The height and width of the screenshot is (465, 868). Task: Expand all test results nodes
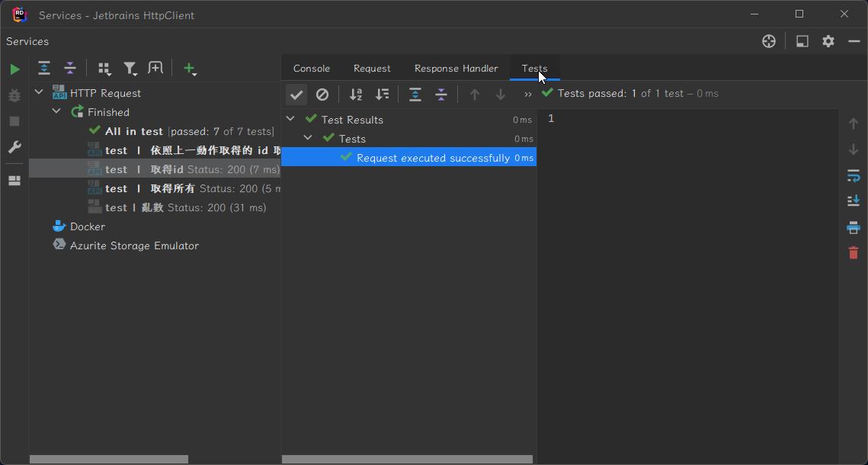click(415, 95)
